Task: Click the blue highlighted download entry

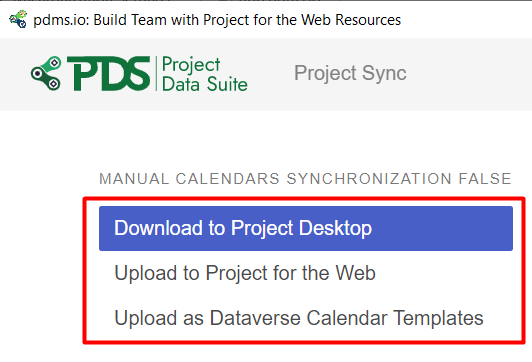Action: pyautogui.click(x=306, y=228)
